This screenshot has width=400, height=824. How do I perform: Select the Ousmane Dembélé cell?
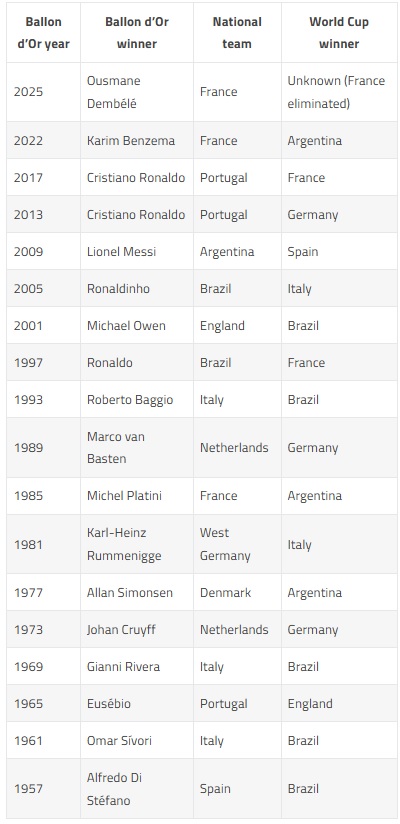(137, 92)
